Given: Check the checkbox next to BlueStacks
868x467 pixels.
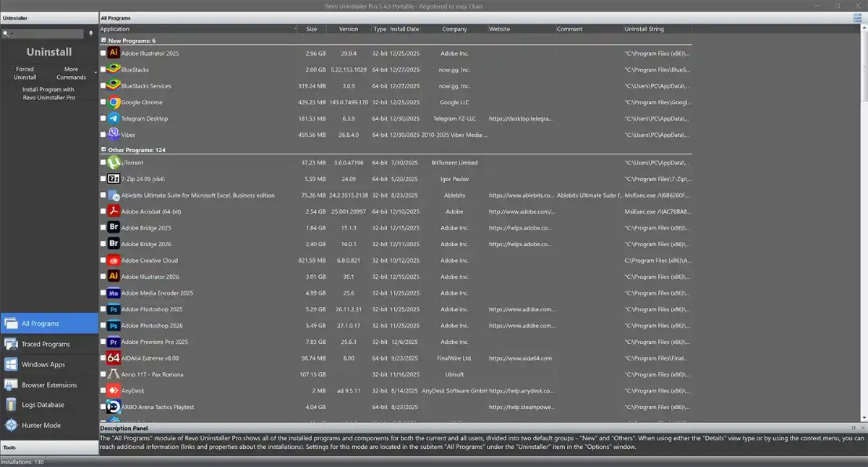Looking at the screenshot, I should coord(103,70).
